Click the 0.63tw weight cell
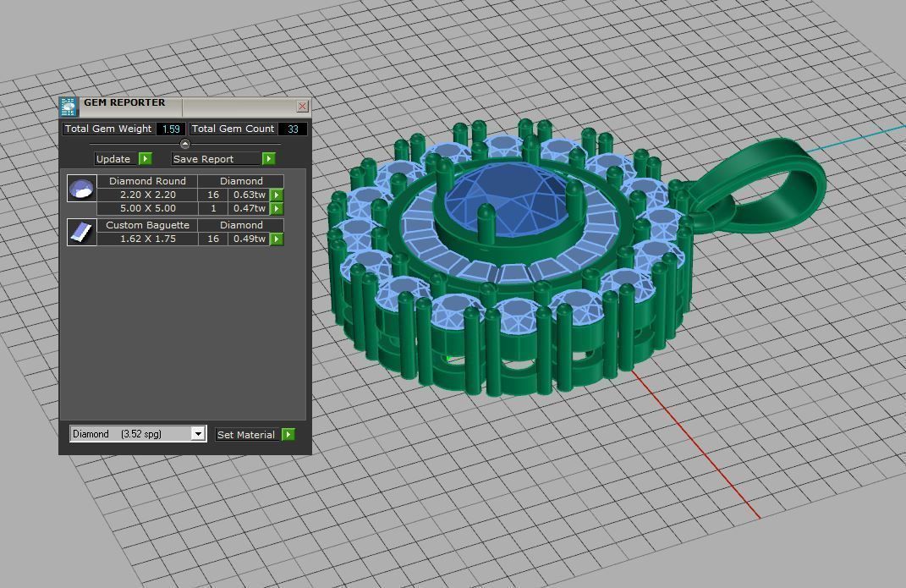 coord(249,195)
